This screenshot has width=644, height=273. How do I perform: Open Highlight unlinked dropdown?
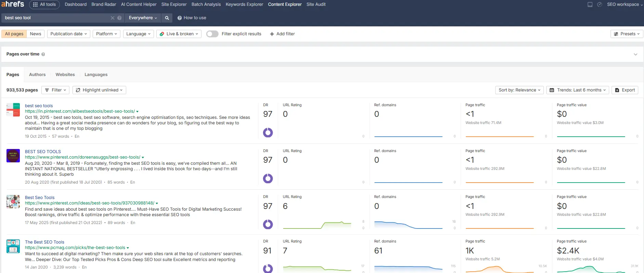tap(99, 90)
